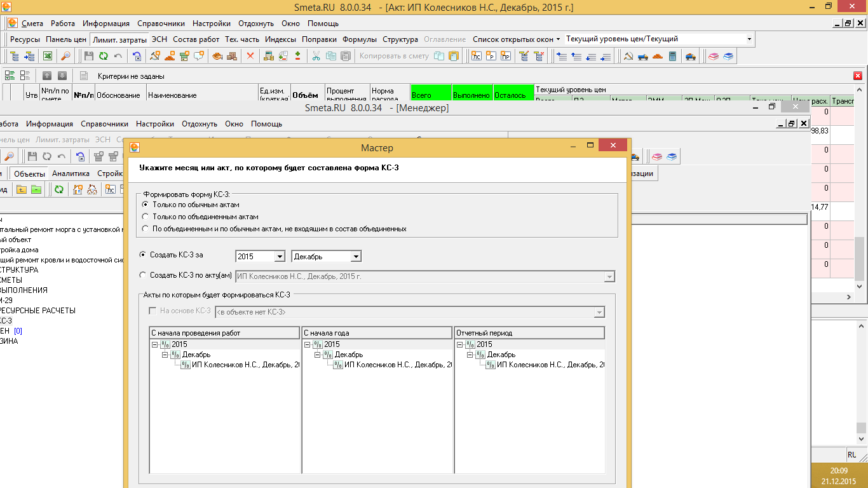868x488 pixels.
Task: Open the Справочники menu
Action: 161,24
